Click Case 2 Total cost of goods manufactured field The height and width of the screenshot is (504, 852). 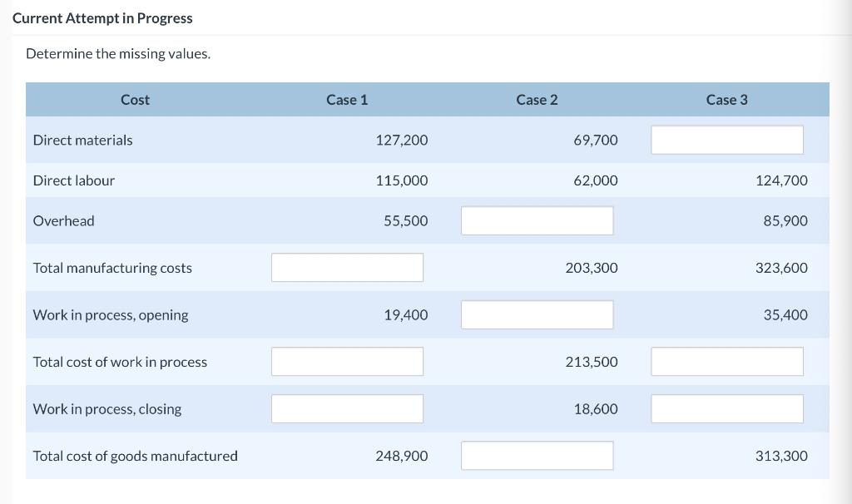[537, 454]
